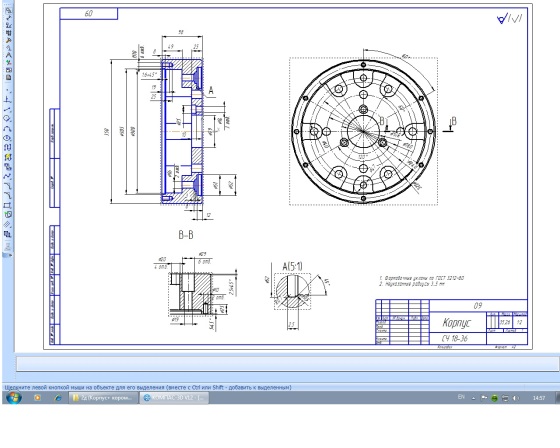Select the Collect Contour tool
Image resolution: width=560 pixels, height=448 pixels.
(8, 215)
